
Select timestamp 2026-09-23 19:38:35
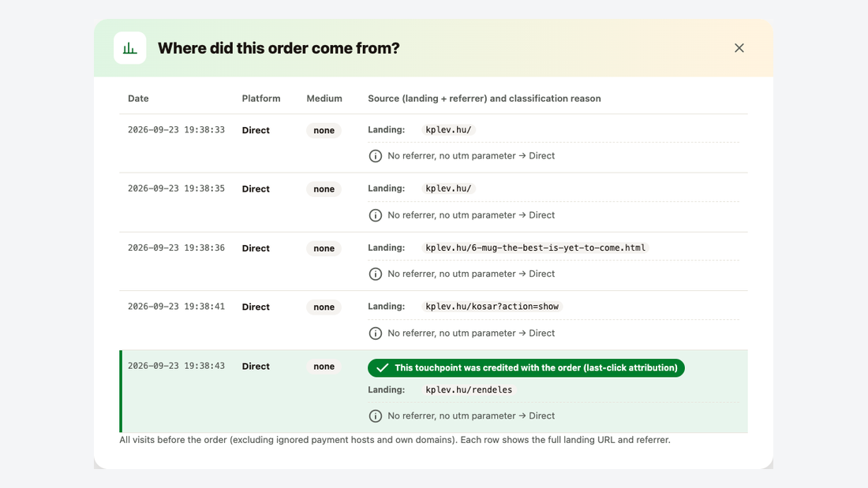coord(176,188)
